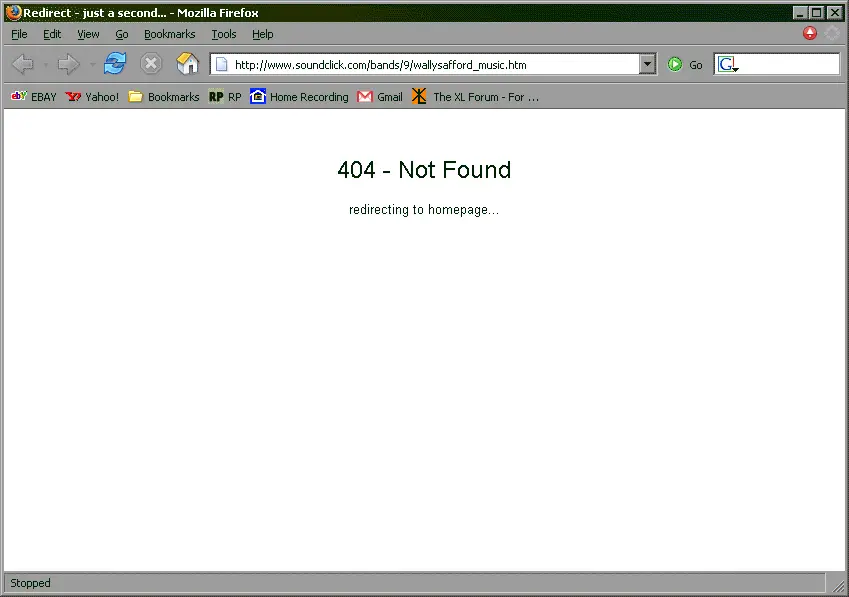This screenshot has width=849, height=597.
Task: Click the red update notification icon
Action: point(809,34)
